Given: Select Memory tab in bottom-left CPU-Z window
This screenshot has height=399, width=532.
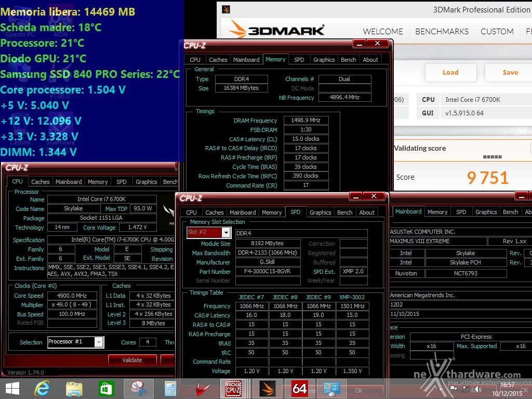Looking at the screenshot, I should [x=98, y=182].
